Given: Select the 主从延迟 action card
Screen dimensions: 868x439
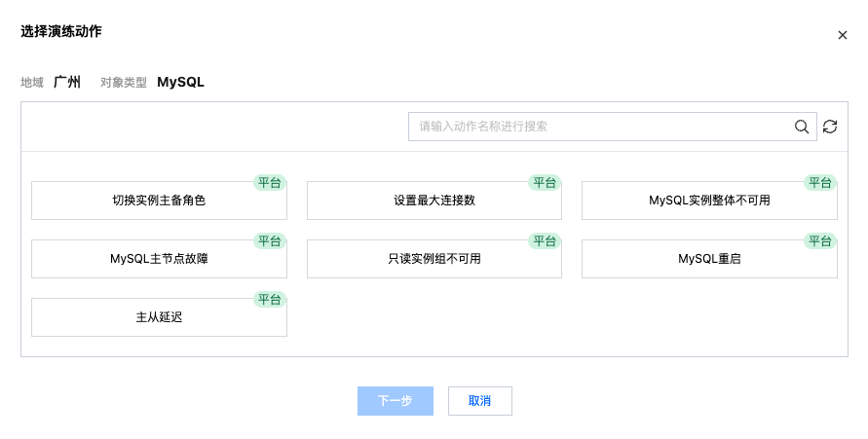Looking at the screenshot, I should click(x=159, y=317).
